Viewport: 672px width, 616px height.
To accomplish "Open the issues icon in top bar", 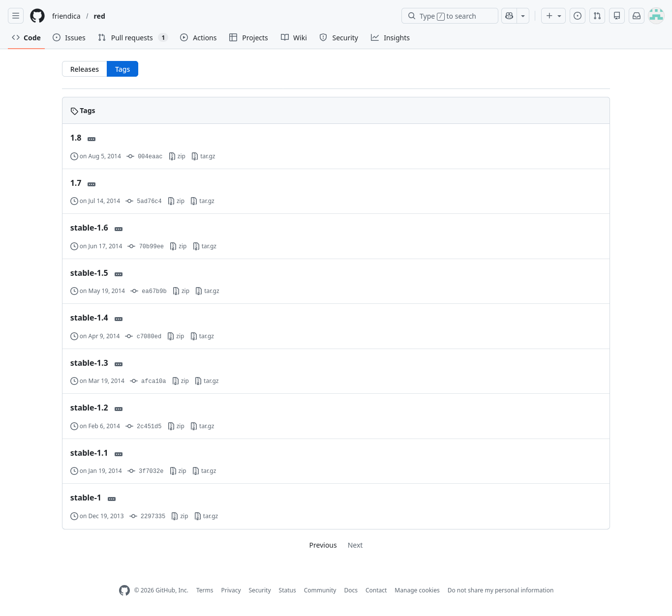I will [578, 16].
